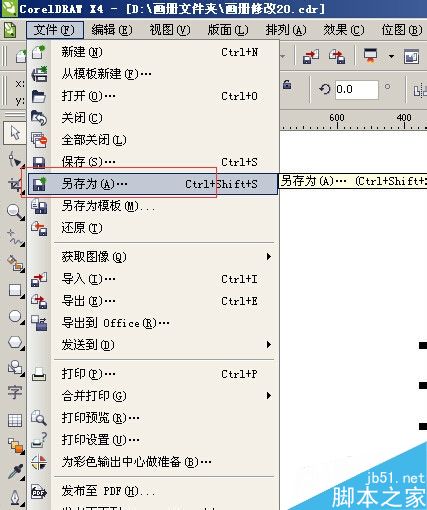This screenshot has height=510, width=427.
Task: Select the Outline pen tool
Action: (x=15, y=497)
